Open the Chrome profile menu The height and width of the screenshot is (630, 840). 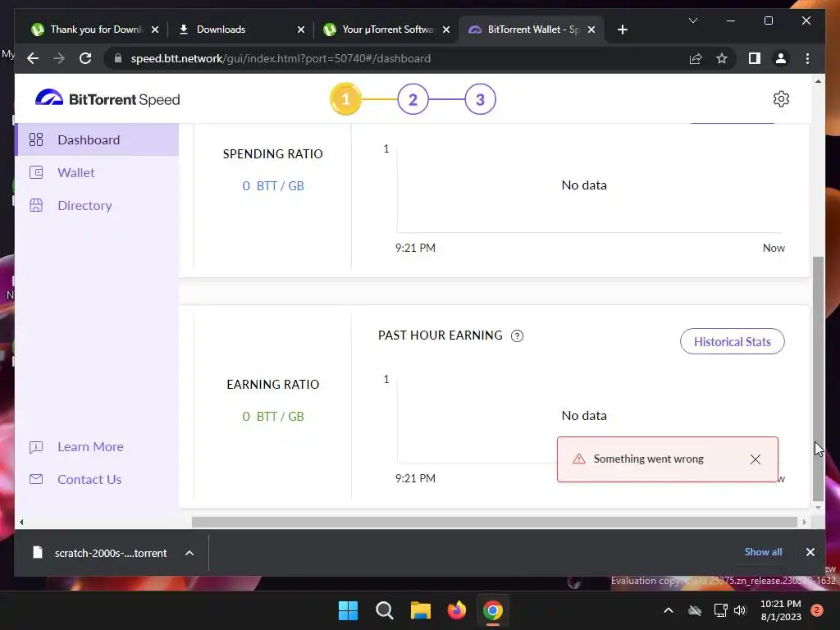coord(781,58)
